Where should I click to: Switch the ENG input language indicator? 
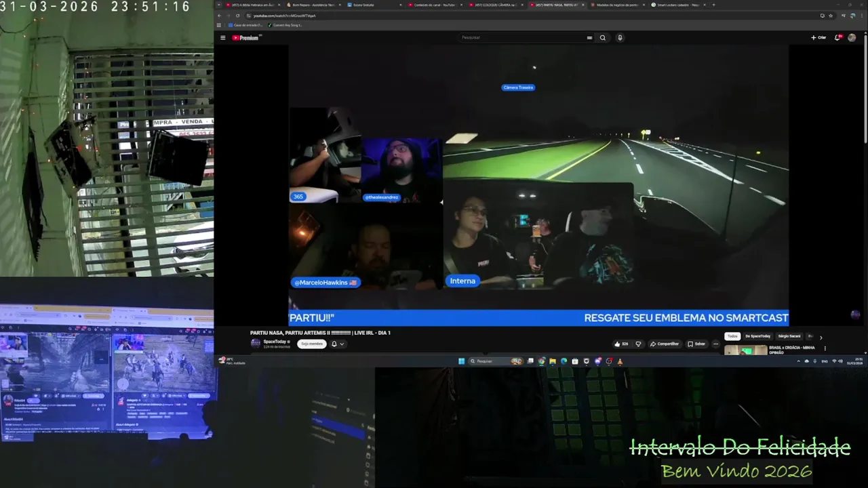825,361
